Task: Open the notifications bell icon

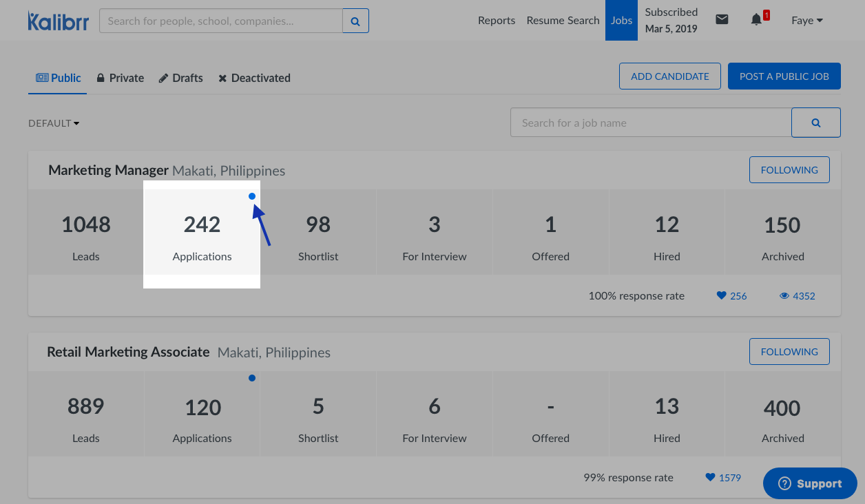Action: tap(756, 20)
